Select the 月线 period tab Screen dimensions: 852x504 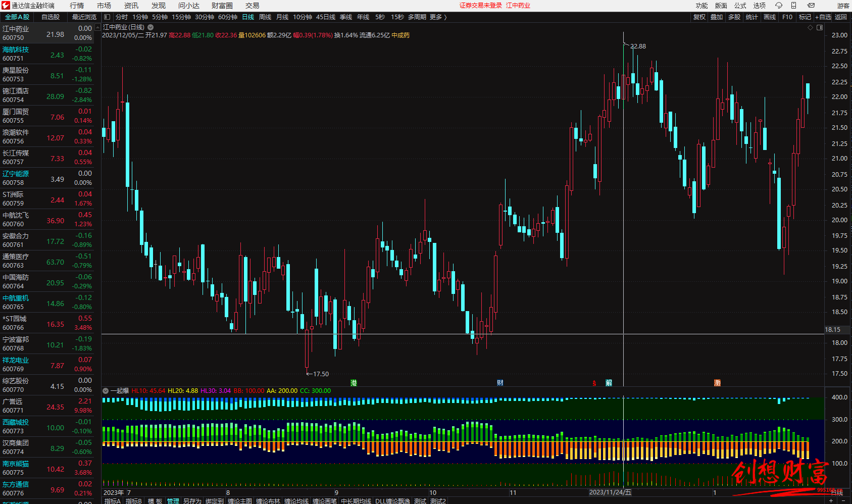pyautogui.click(x=282, y=17)
